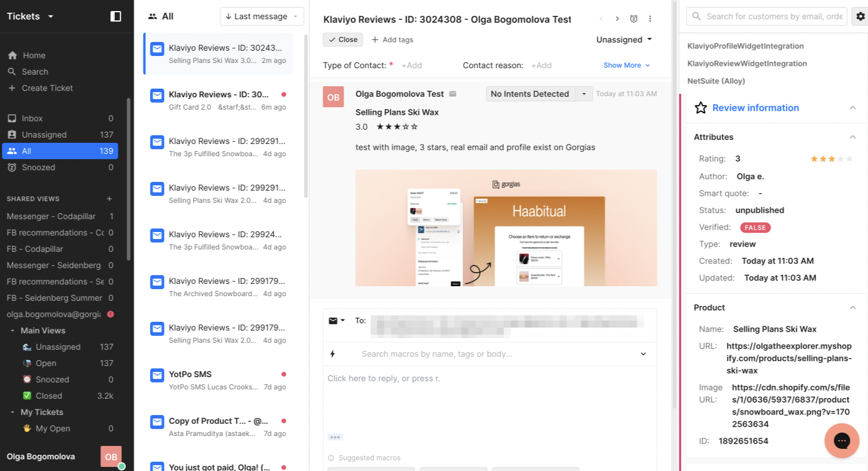
Task: Collapse the Product section
Action: point(853,307)
